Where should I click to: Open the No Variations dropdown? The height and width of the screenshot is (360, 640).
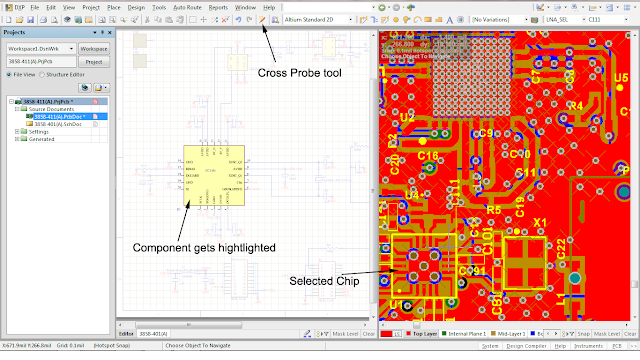tap(526, 20)
